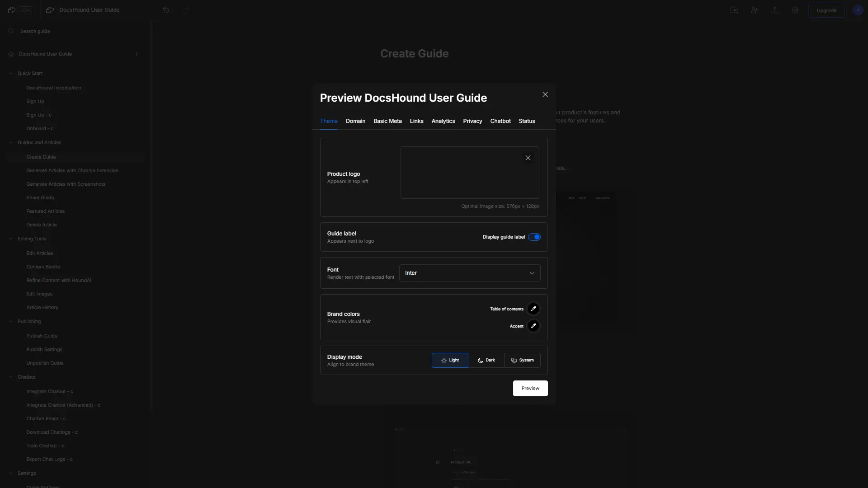Open the Featured Articles item
Viewport: 868px width, 488px height.
[x=45, y=211]
